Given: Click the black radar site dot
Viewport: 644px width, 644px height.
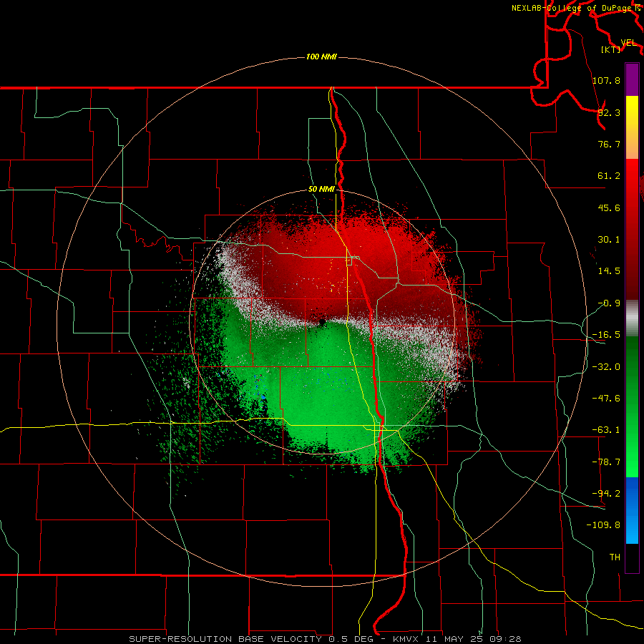Looking at the screenshot, I should tap(323, 323).
